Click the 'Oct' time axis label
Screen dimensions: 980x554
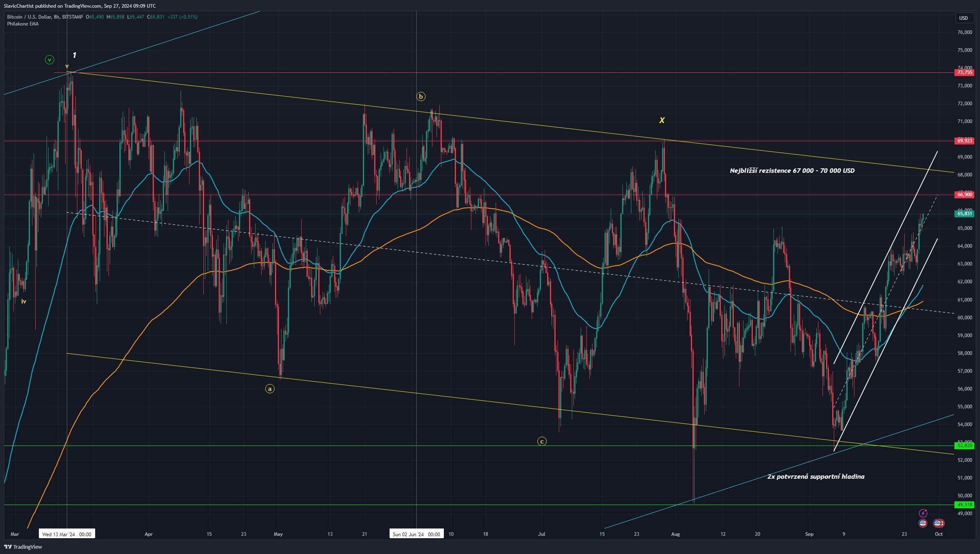pyautogui.click(x=939, y=534)
